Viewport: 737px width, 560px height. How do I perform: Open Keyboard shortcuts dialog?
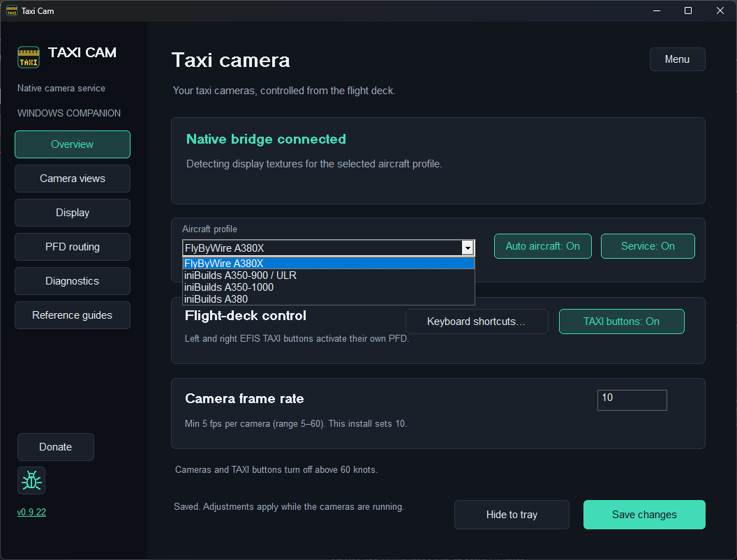pos(477,321)
